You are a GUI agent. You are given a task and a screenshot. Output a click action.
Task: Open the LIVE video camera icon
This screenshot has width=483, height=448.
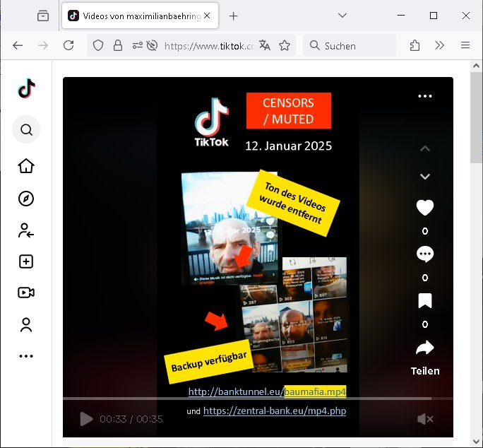point(26,293)
